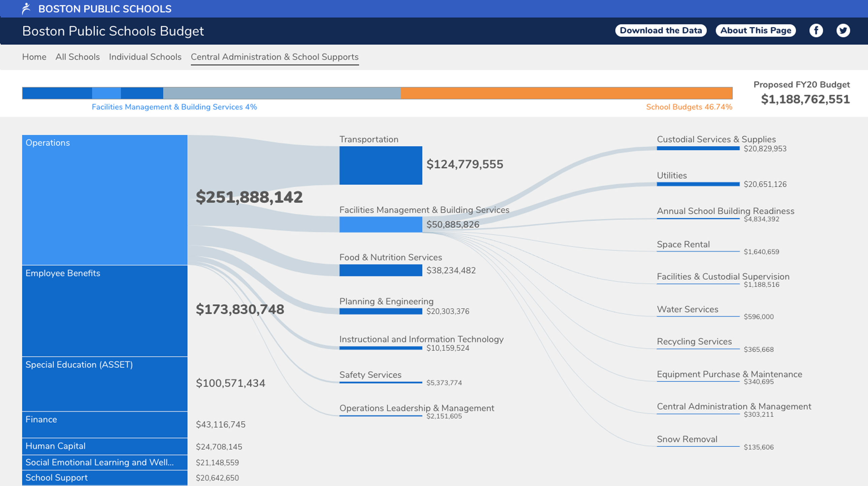Click the $50,885,826 Facilities amount
Image resolution: width=868 pixels, height=486 pixels.
pos(453,225)
